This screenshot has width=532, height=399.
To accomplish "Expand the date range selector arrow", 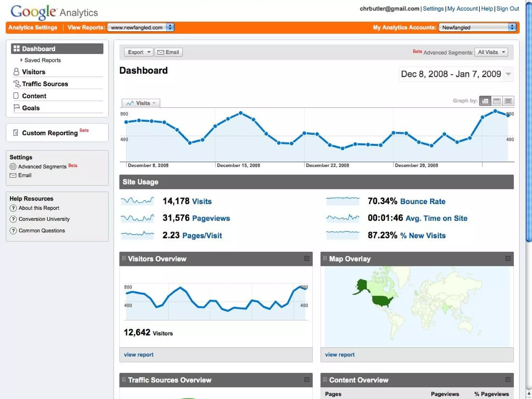I will 508,74.
